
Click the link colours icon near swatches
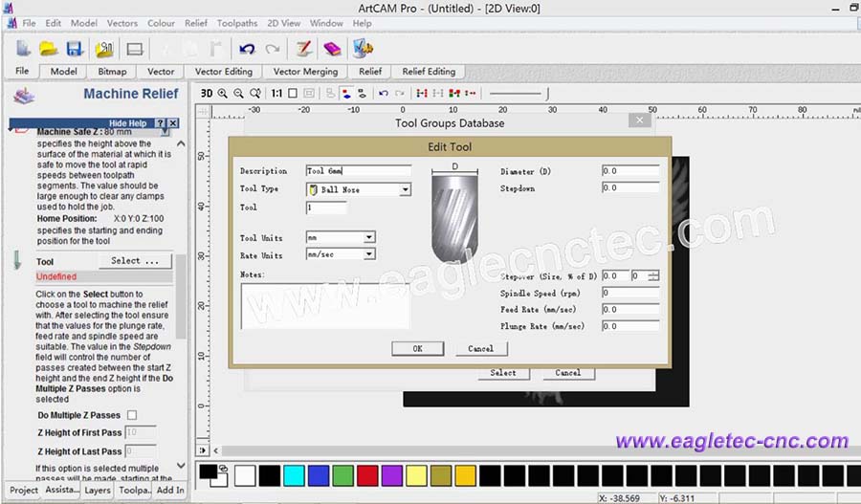tap(223, 469)
